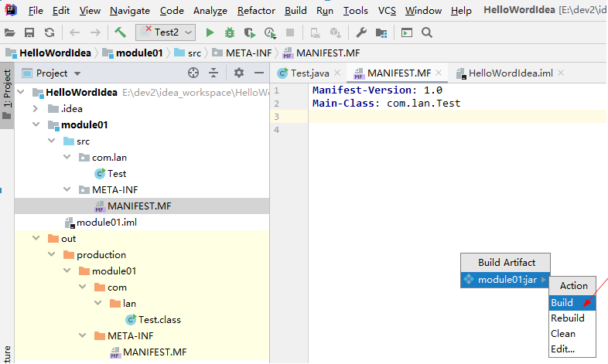This screenshot has height=364, width=608.
Task: Select the lan folder under com
Action: point(123,303)
